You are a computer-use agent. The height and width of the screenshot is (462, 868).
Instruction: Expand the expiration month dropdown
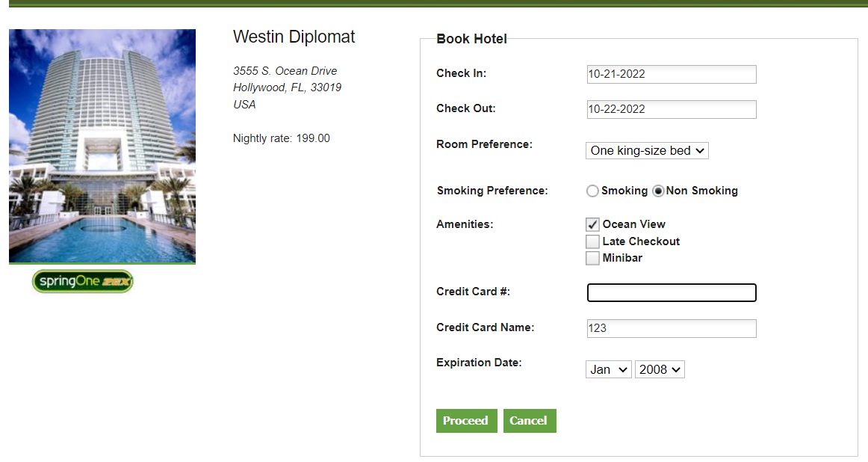click(608, 369)
